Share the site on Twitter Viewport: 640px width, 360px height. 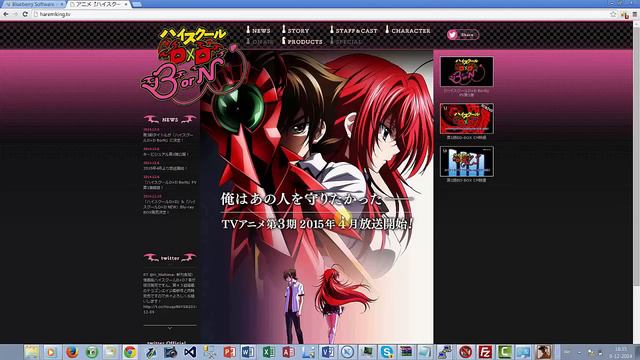463,35
